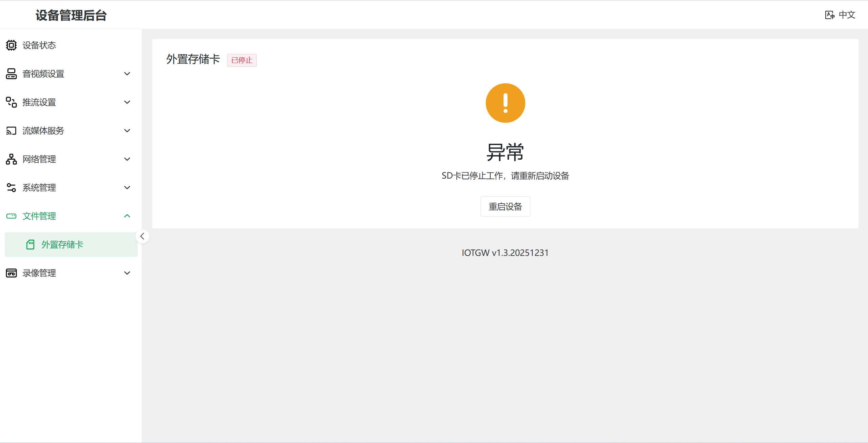Click the recorder icon beside 录像管理
Viewport: 868px width, 443px height.
pyautogui.click(x=11, y=273)
